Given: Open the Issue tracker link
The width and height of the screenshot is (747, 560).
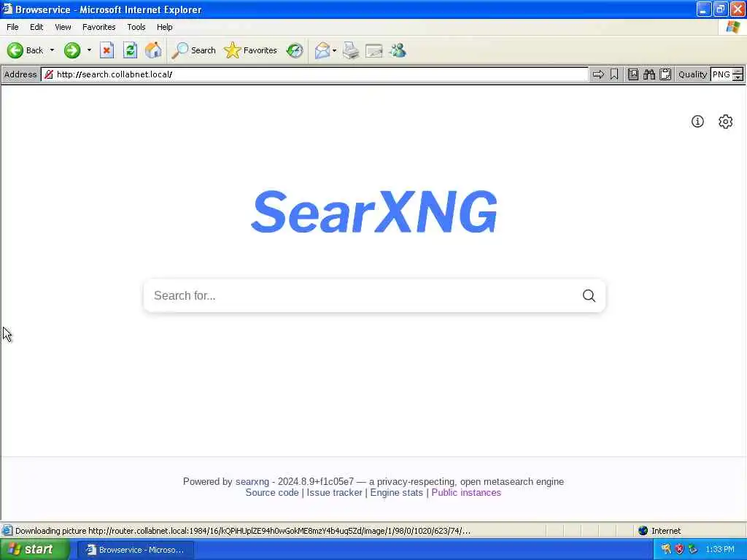Looking at the screenshot, I should (x=334, y=492).
